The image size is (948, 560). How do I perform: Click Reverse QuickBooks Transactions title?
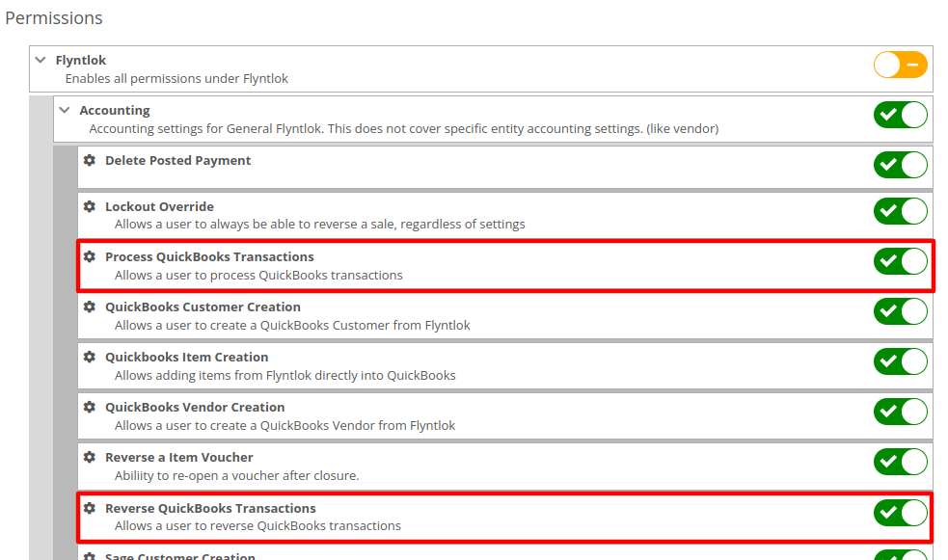pyautogui.click(x=210, y=508)
